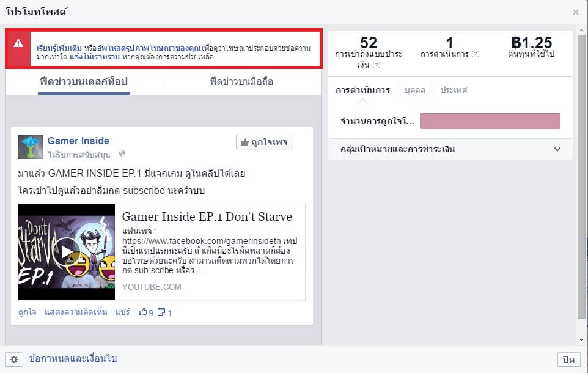Play the Don't Starve video thumbnail
The width and height of the screenshot is (588, 373).
pos(67,252)
